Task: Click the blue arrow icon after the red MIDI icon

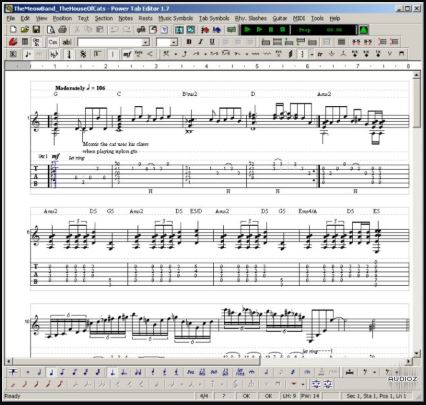Action: [x=217, y=30]
